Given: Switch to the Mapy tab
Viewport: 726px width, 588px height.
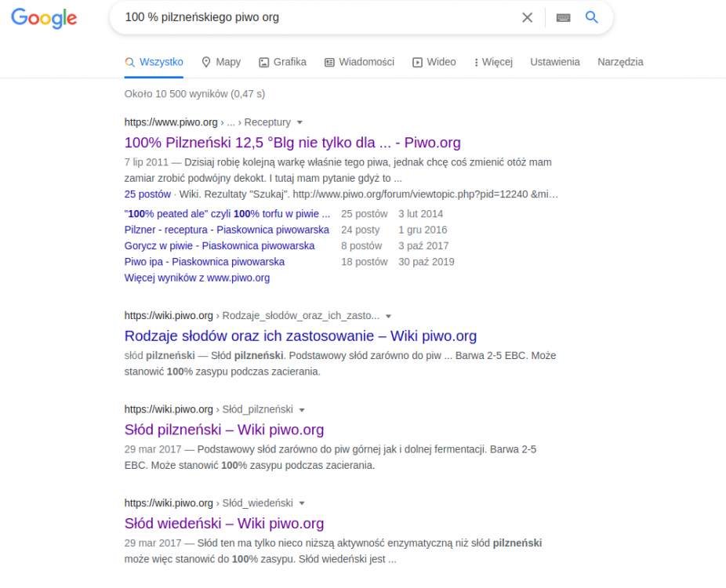Looking at the screenshot, I should 221,62.
